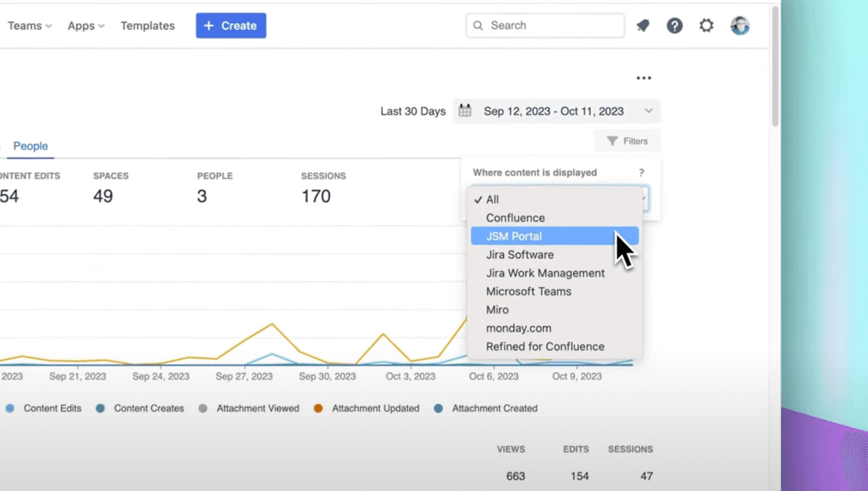Click the Sep 12, 2023 - Oct 11, 2023 range
This screenshot has height=491, width=868.
pyautogui.click(x=554, y=111)
